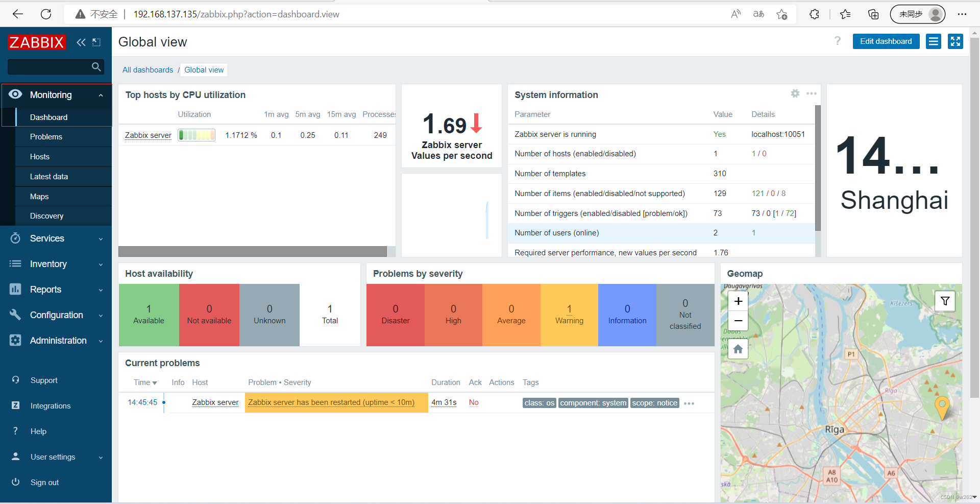Open the System information widget ellipsis menu
The height and width of the screenshot is (504, 980).
pos(811,93)
